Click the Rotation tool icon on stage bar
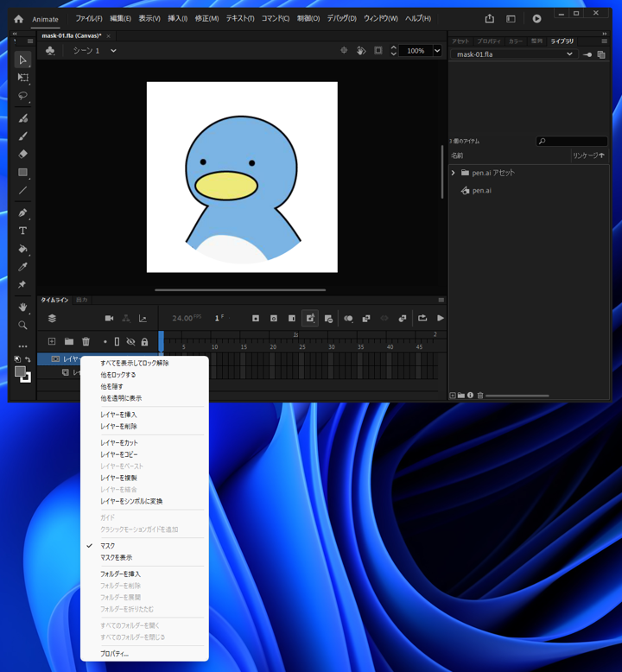622x672 pixels. [361, 51]
